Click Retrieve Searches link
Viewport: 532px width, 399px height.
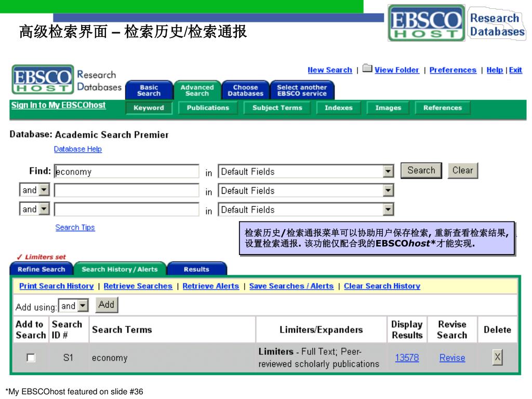(138, 286)
